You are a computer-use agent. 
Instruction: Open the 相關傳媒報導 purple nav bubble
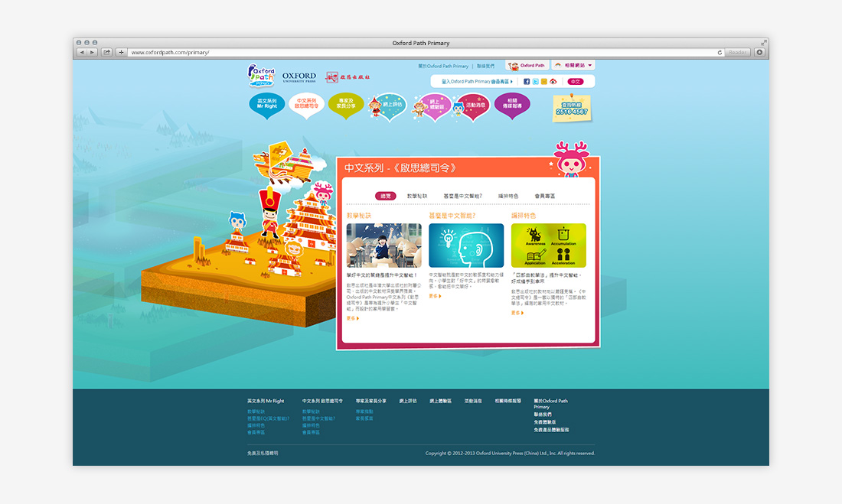[512, 105]
